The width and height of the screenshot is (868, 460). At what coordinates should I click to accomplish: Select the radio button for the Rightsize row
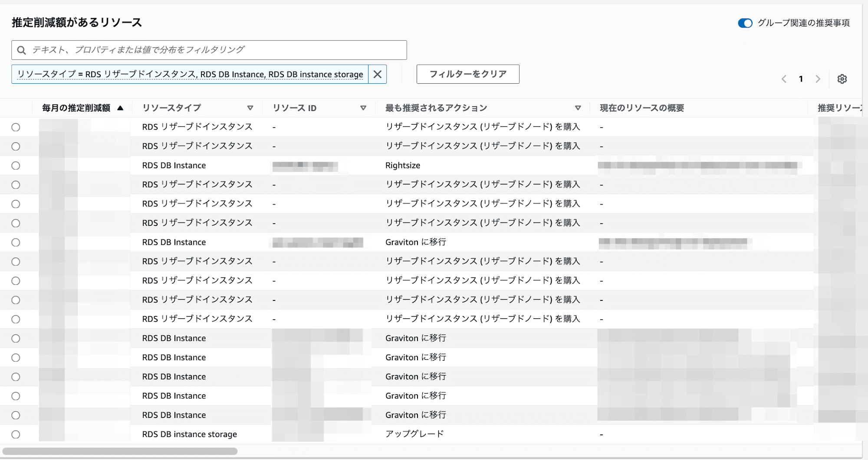16,166
